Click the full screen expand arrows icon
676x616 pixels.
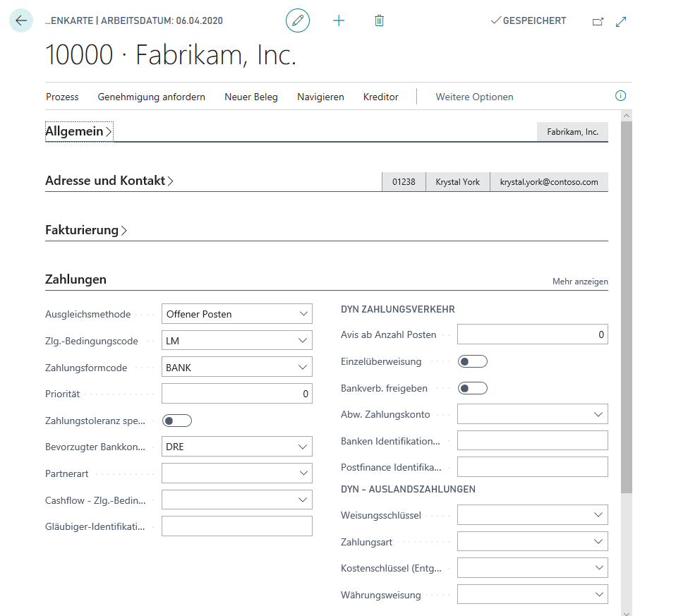(x=621, y=22)
